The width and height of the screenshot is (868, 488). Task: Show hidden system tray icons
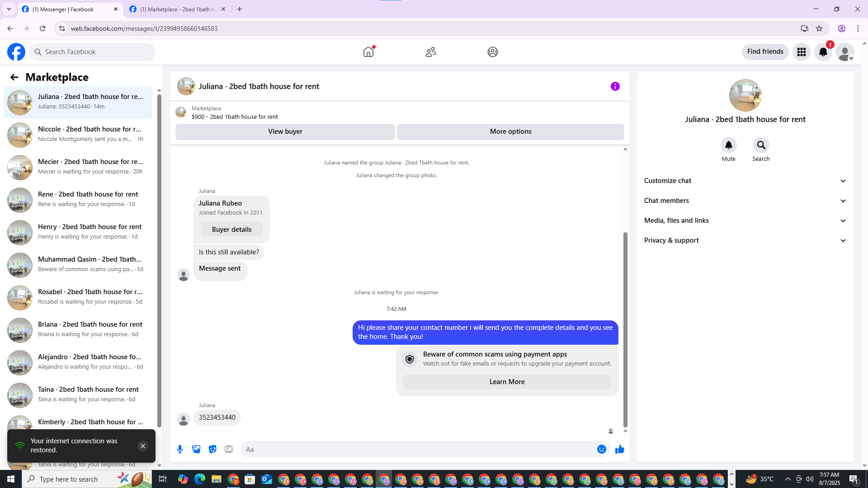pos(788,479)
